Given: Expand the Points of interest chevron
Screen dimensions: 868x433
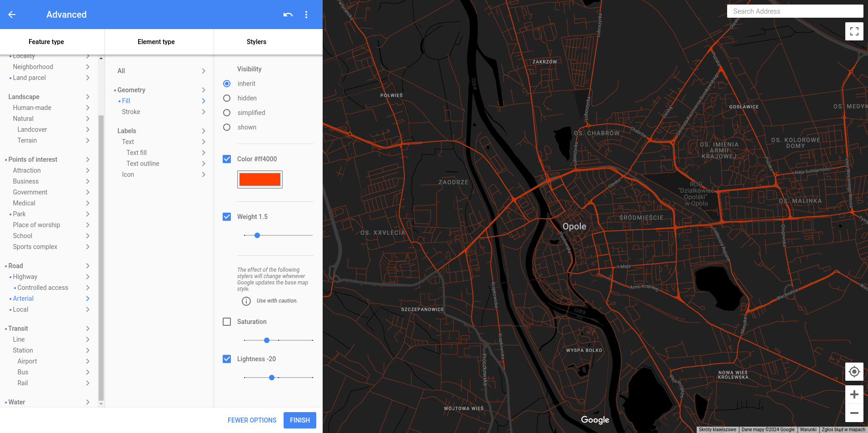Looking at the screenshot, I should click(x=88, y=159).
